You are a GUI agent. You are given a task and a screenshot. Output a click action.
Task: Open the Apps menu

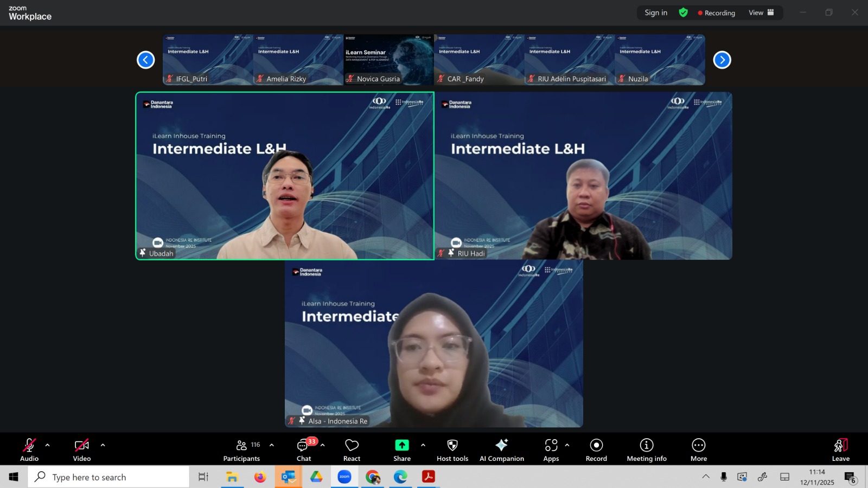(x=551, y=450)
